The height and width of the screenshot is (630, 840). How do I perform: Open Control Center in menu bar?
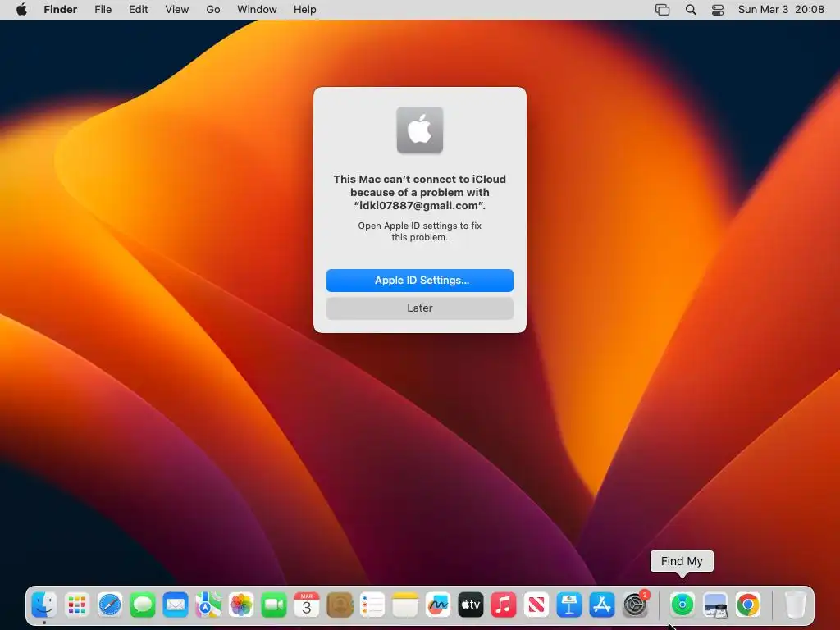tap(718, 10)
